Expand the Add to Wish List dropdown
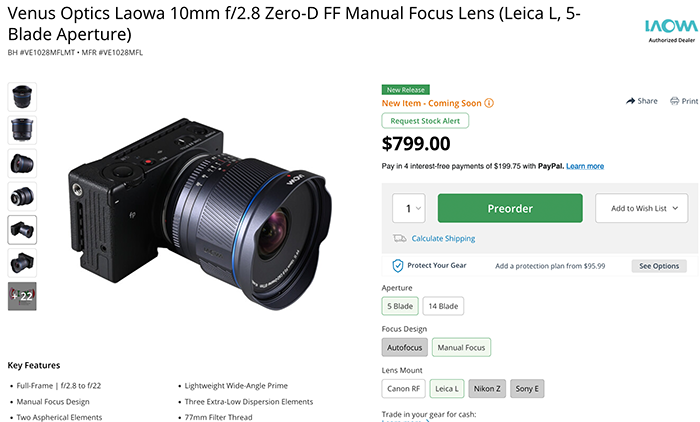This screenshot has height=422, width=700. (642, 209)
